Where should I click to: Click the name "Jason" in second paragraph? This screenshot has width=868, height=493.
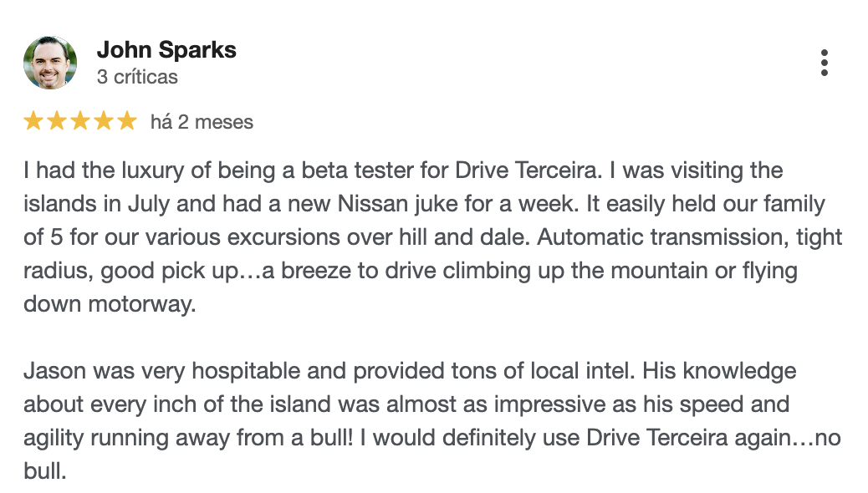[x=55, y=370]
